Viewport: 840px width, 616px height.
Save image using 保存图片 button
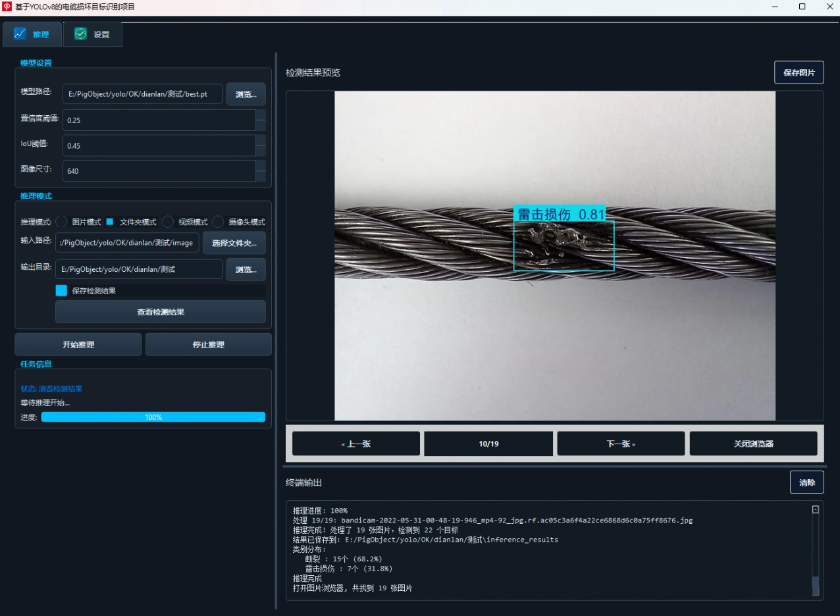pyautogui.click(x=799, y=72)
